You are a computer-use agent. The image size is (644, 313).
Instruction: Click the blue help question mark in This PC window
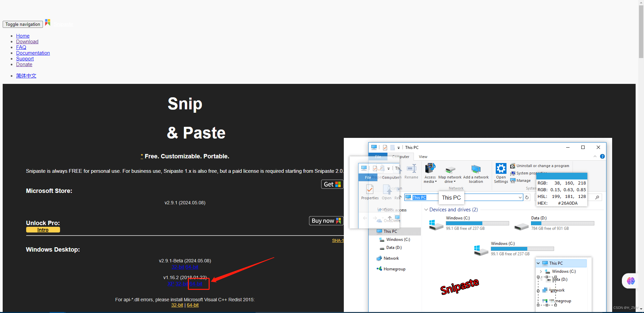point(602,156)
